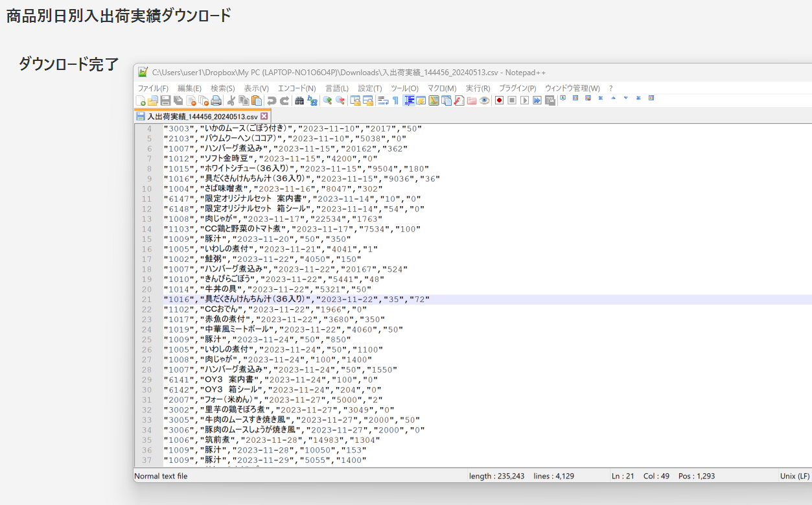Toggle synchronized vertical scrolling
The height and width of the screenshot is (505, 812).
click(x=355, y=100)
